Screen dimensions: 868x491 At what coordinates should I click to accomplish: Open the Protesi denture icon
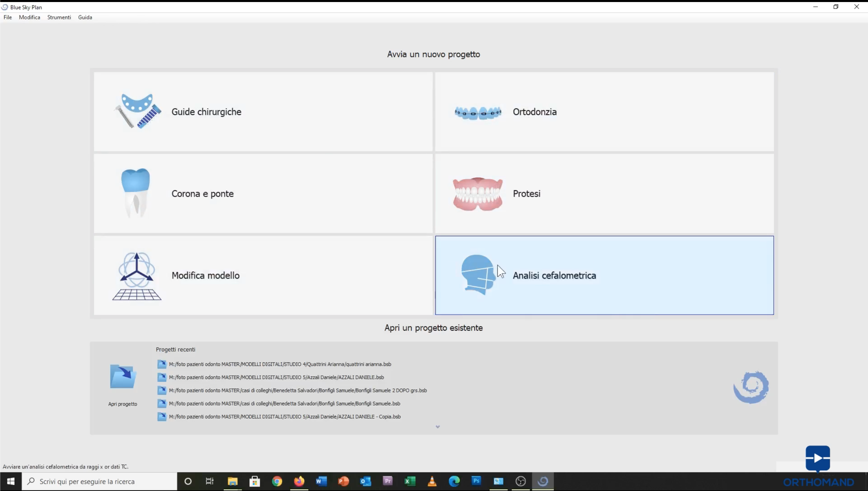pos(478,194)
